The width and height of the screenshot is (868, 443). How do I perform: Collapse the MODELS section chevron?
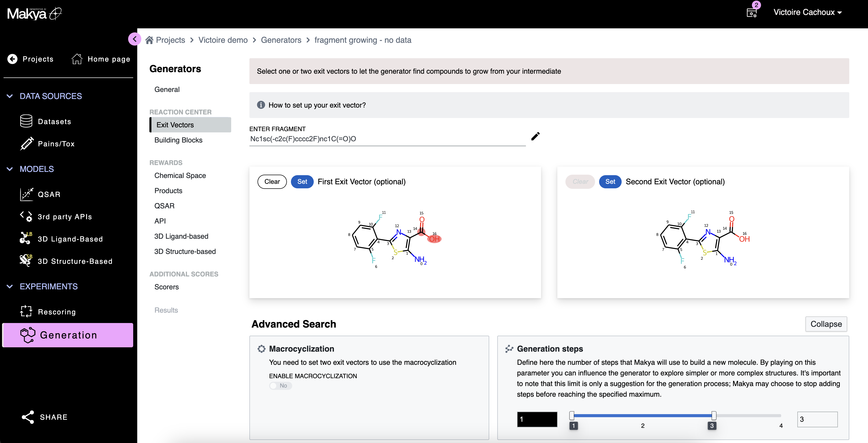(x=10, y=169)
